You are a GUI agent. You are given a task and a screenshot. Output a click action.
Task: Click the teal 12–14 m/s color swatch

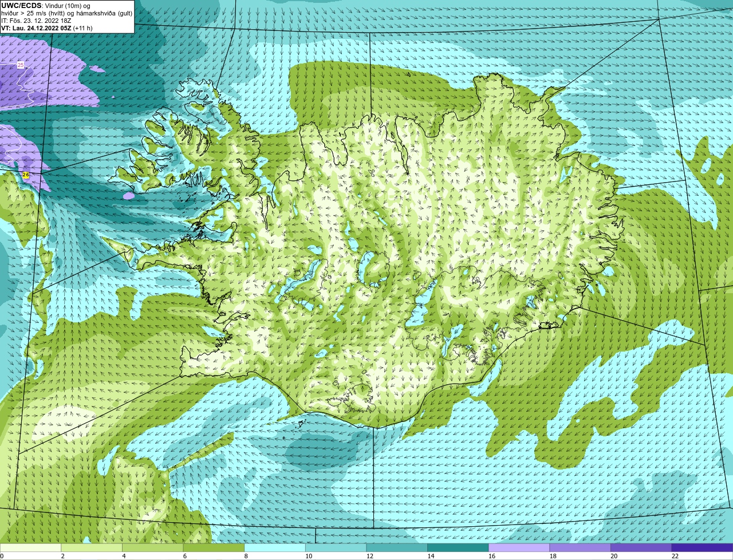coord(397,548)
